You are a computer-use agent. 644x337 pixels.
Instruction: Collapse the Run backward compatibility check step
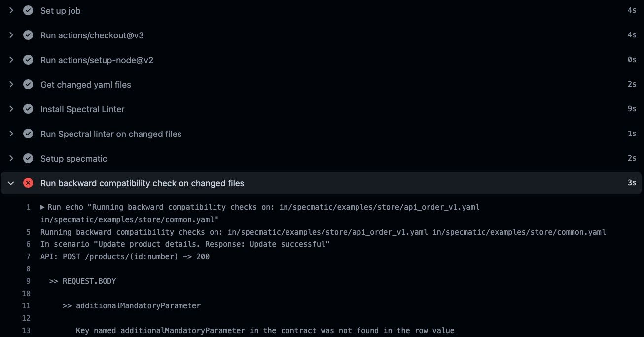pyautogui.click(x=11, y=183)
